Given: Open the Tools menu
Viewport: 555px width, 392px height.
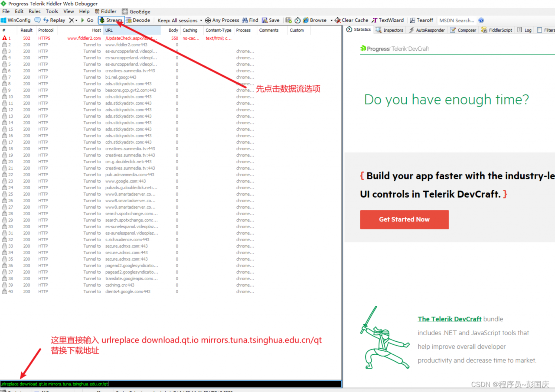Looking at the screenshot, I should (x=52, y=11).
